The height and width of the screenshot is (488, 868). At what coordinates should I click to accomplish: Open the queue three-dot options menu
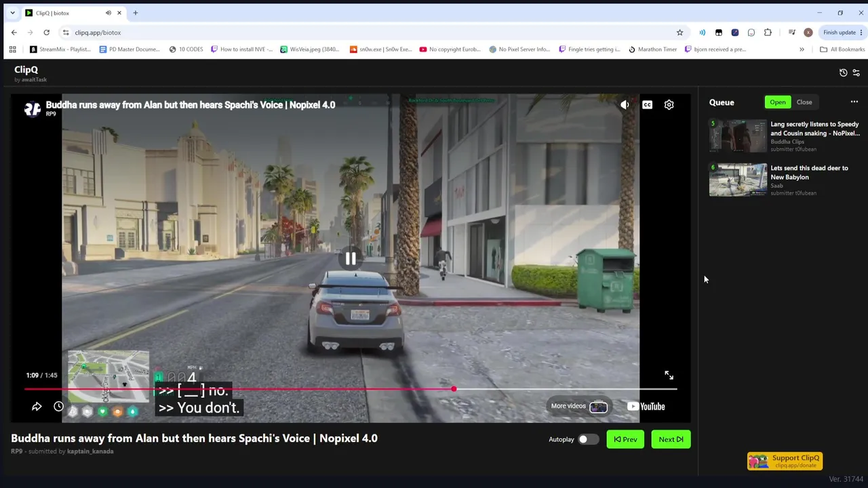854,102
